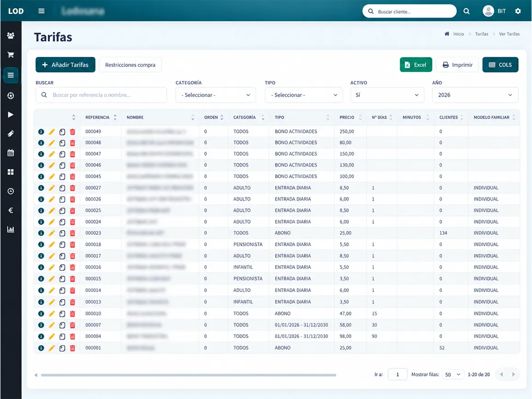The image size is (532, 399).
Task: Delete tariff 000001 with trash icon
Action: 73,348
